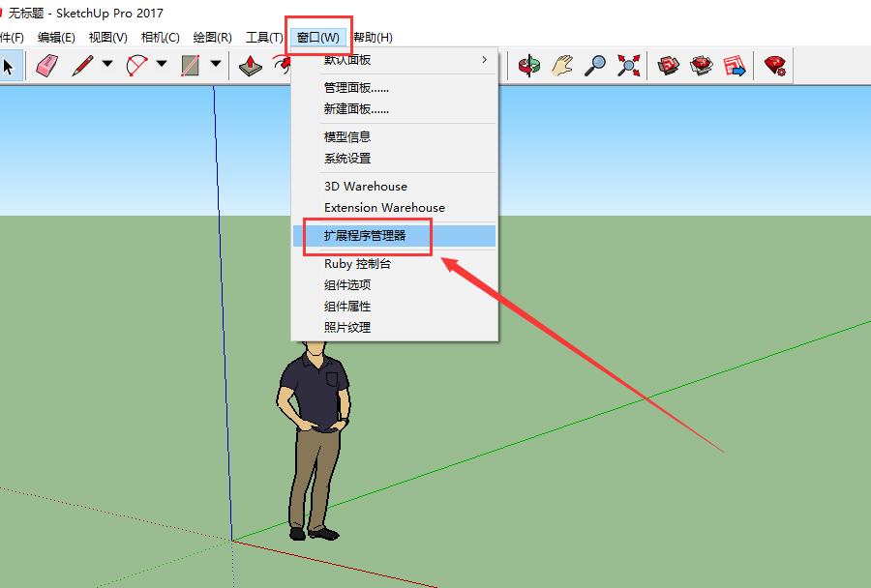Select the Arc drawing tool
Image resolution: width=871 pixels, height=588 pixels.
(136, 66)
